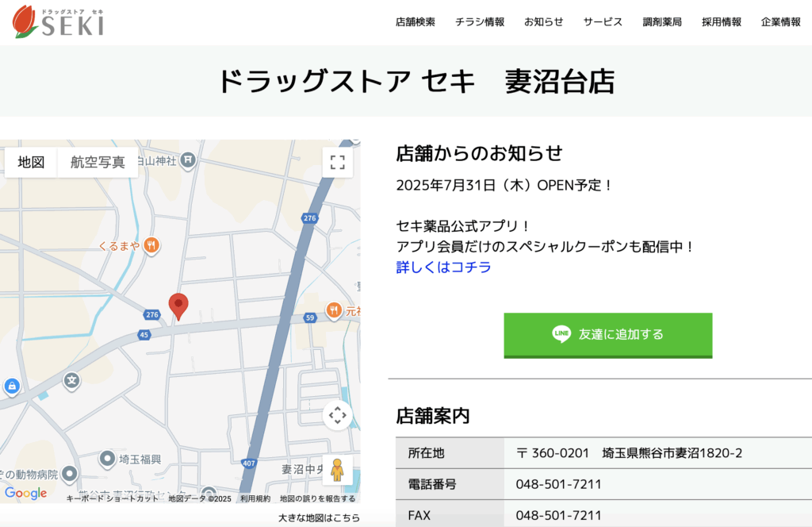Open 大きな地図はこちら link
This screenshot has width=812, height=527.
(319, 517)
